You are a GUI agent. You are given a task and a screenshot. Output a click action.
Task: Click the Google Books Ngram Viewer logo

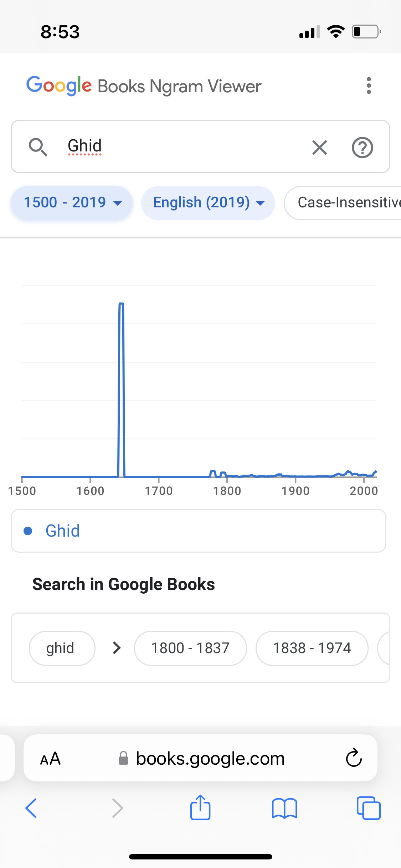144,86
